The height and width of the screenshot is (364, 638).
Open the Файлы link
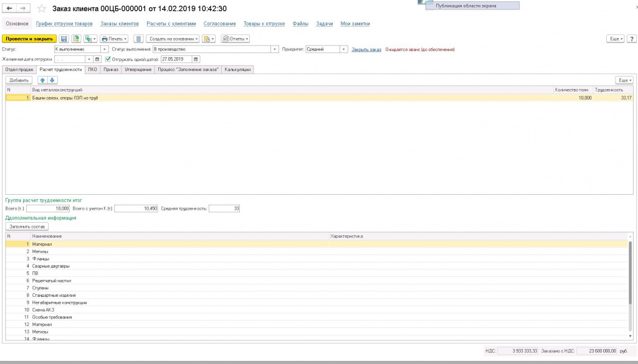pos(300,24)
